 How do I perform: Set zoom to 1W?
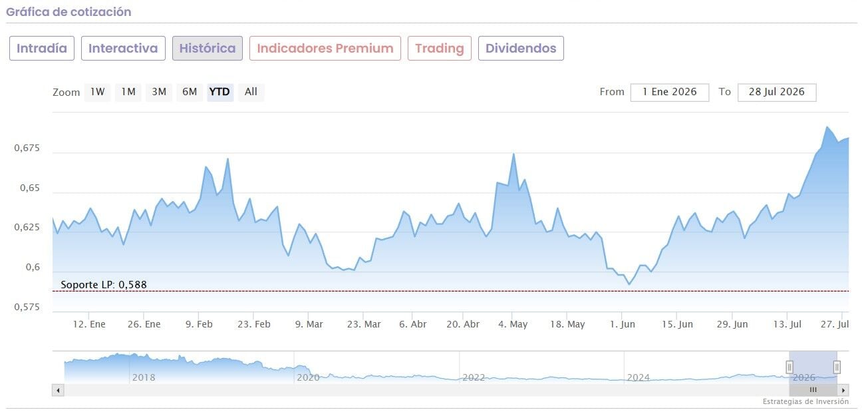pyautogui.click(x=98, y=92)
